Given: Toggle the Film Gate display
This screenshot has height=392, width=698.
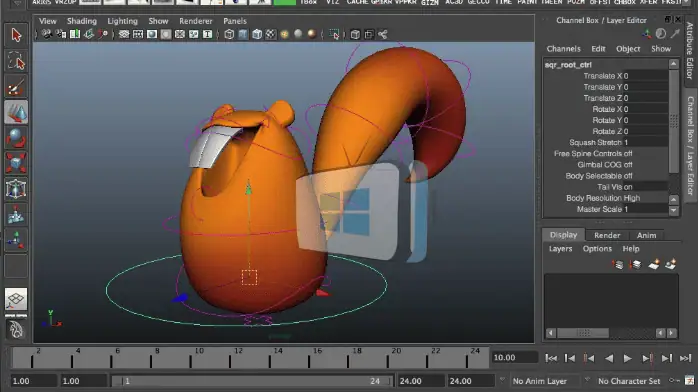Looking at the screenshot, I should click(138, 34).
